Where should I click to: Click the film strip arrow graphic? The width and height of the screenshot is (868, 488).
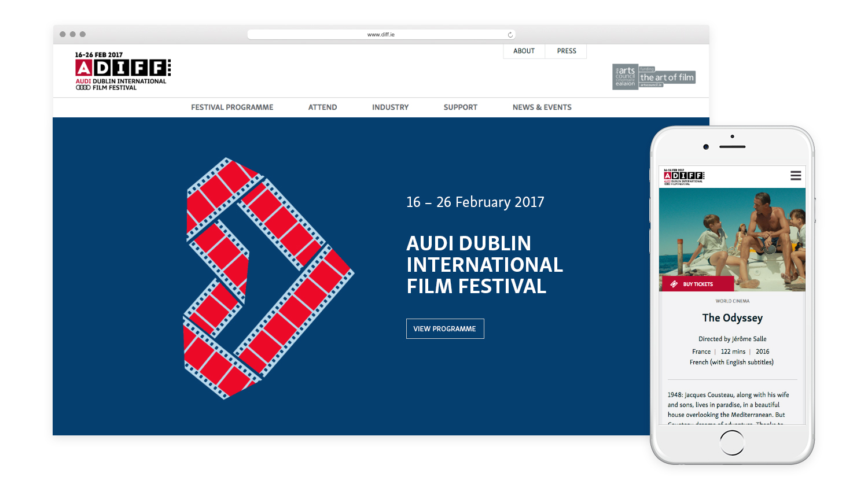point(269,278)
